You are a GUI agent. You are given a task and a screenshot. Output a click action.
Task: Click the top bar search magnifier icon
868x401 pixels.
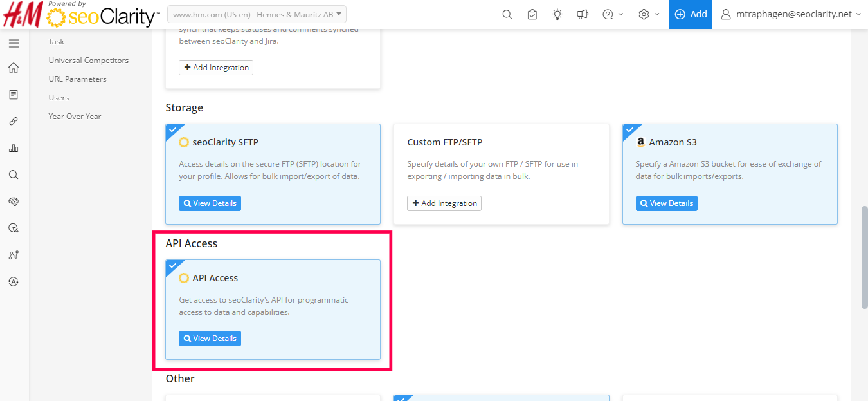point(507,14)
